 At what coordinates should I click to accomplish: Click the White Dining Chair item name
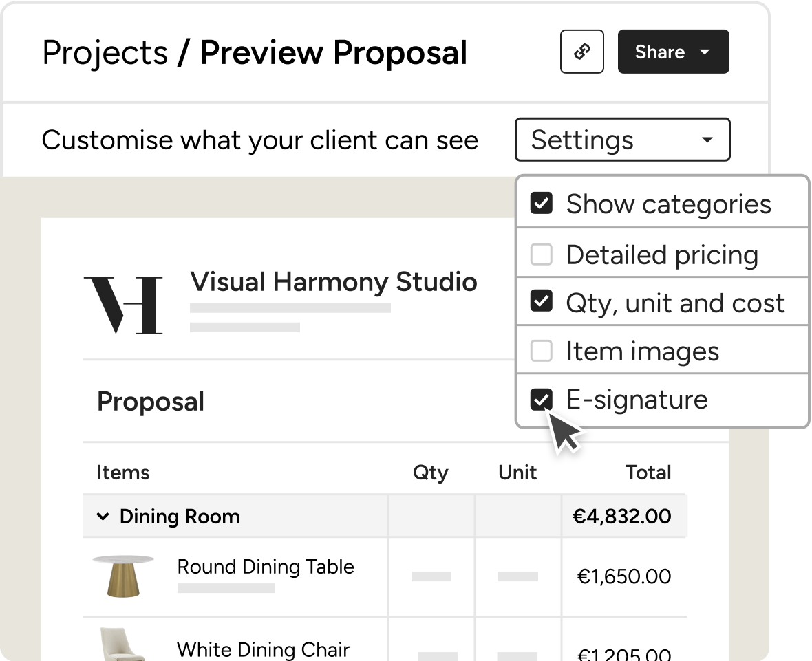263,649
